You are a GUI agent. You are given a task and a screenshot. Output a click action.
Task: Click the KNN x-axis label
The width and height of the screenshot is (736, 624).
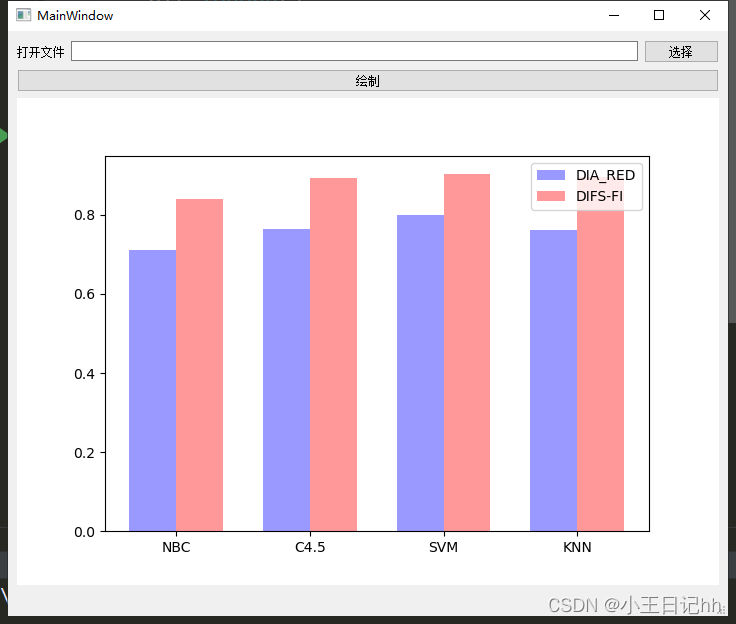click(577, 547)
